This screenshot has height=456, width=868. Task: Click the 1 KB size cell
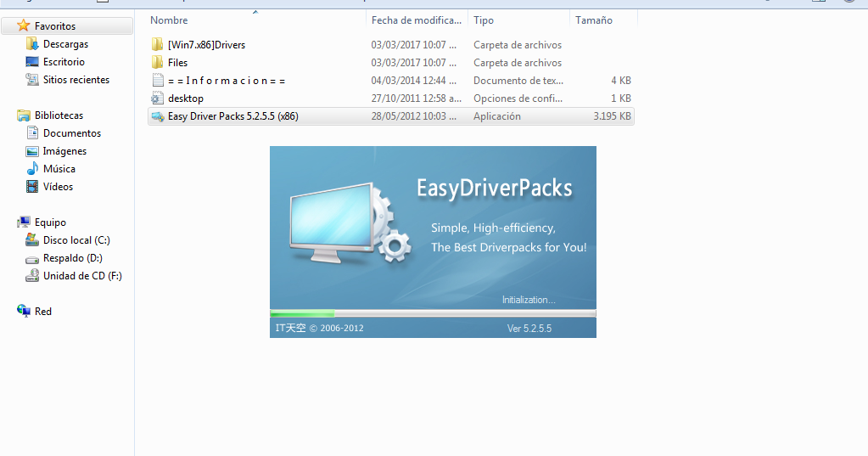(x=621, y=98)
